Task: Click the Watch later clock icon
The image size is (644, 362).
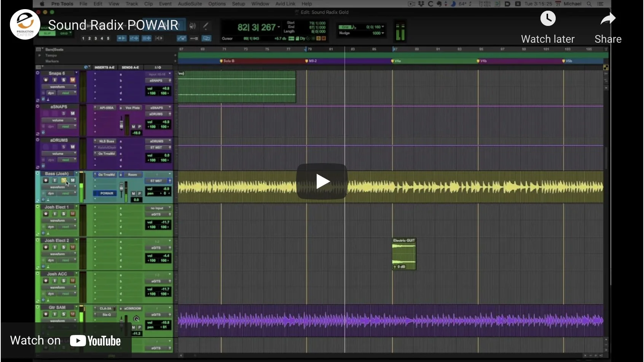Action: [x=548, y=18]
